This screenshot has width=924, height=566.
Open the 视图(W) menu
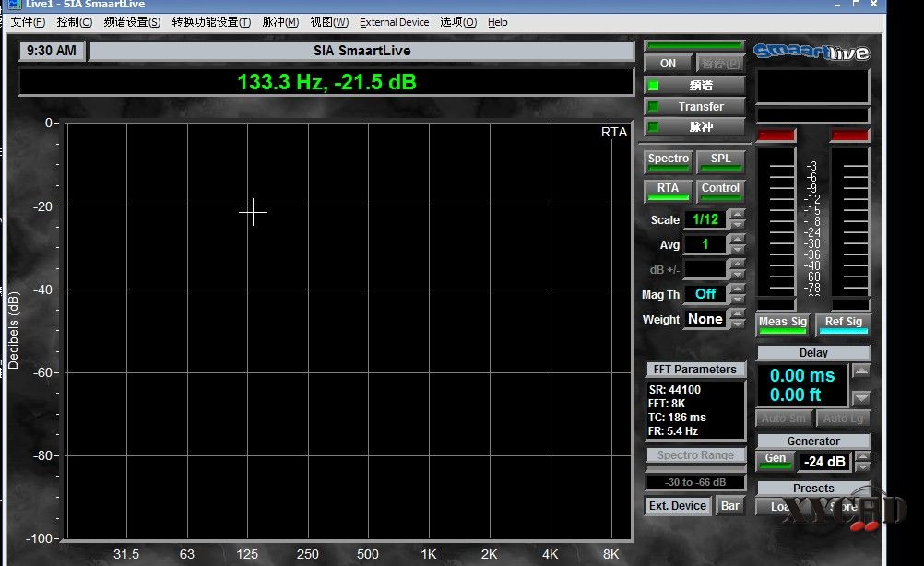(329, 22)
